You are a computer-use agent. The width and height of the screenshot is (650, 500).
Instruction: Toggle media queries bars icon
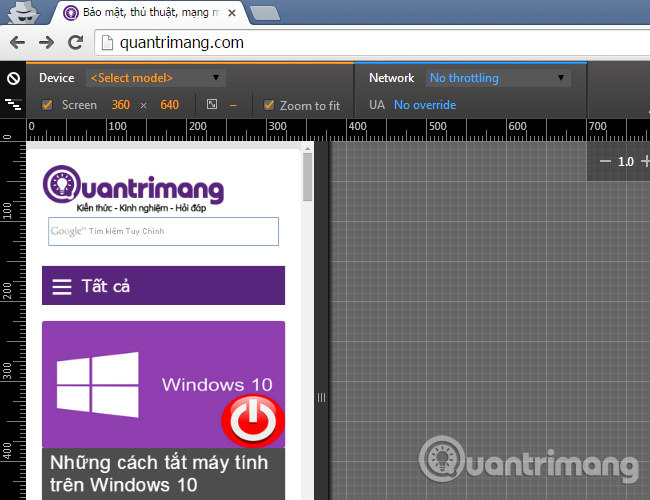[x=13, y=104]
